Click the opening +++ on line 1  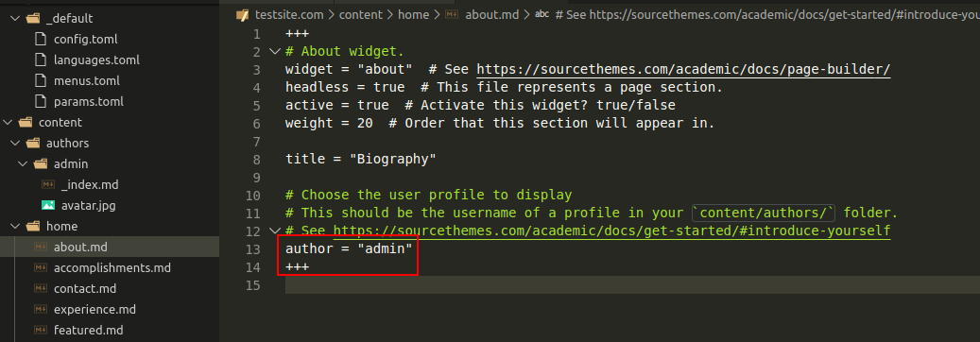(x=297, y=34)
